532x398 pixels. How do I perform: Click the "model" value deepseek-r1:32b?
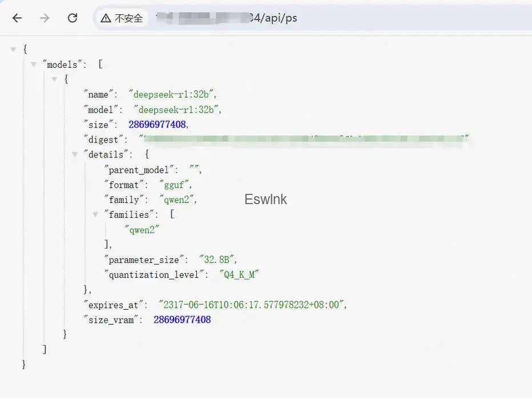tap(178, 109)
